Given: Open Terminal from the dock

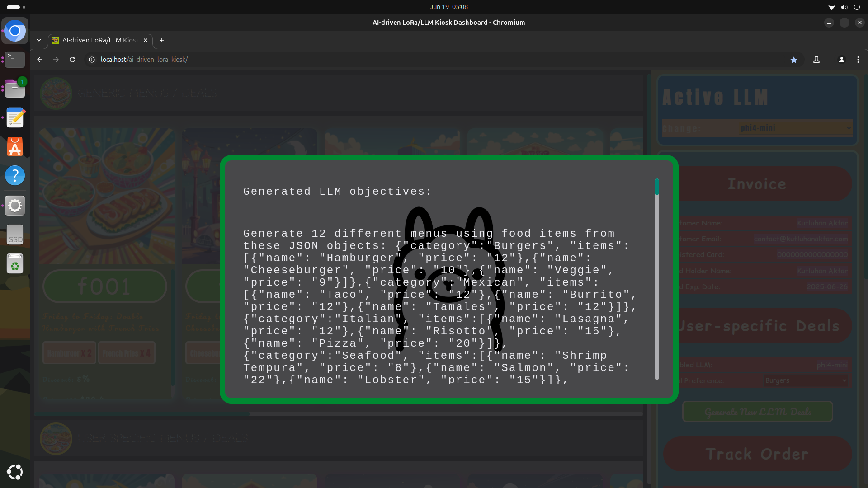Looking at the screenshot, I should tap(15, 59).
